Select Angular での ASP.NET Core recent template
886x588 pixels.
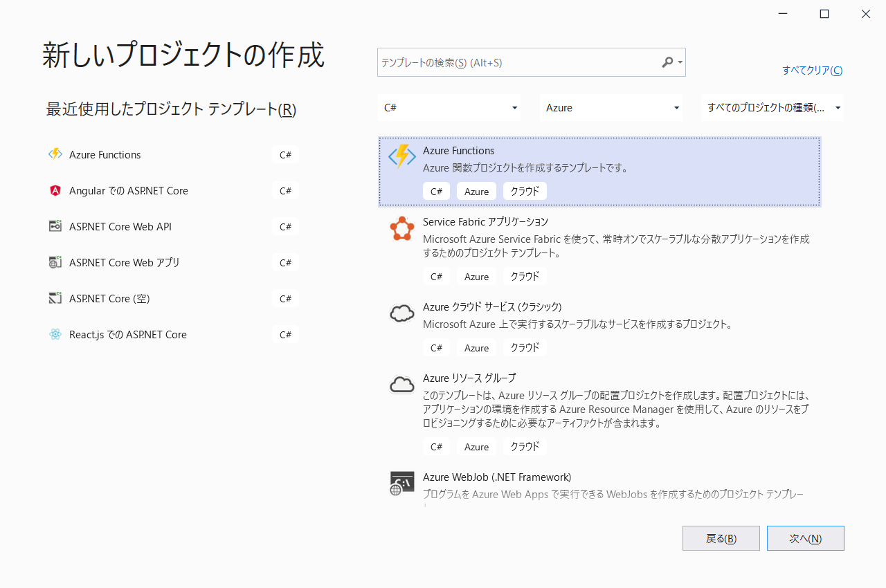coord(172,190)
